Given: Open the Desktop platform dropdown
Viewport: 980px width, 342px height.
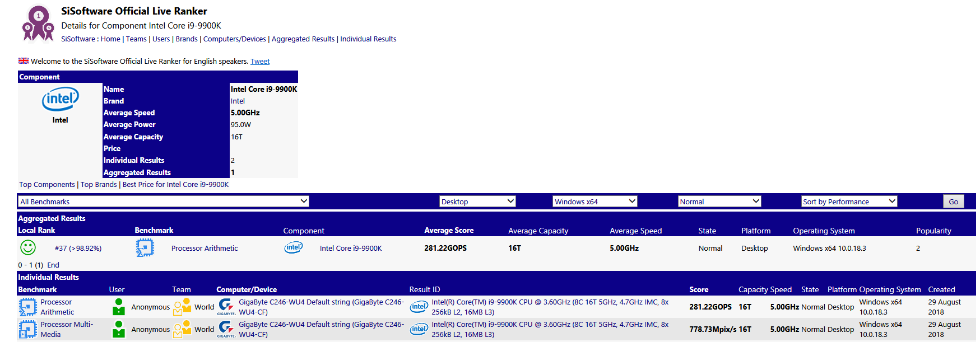Looking at the screenshot, I should 477,202.
